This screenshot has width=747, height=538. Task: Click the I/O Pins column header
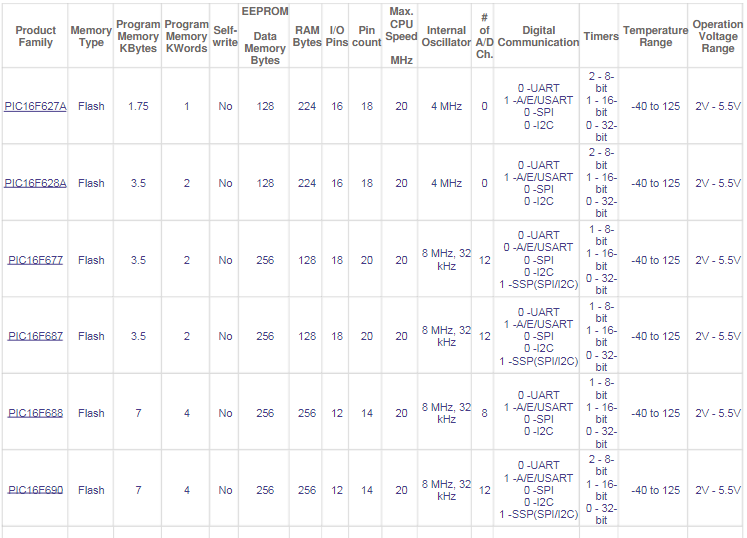coord(337,36)
